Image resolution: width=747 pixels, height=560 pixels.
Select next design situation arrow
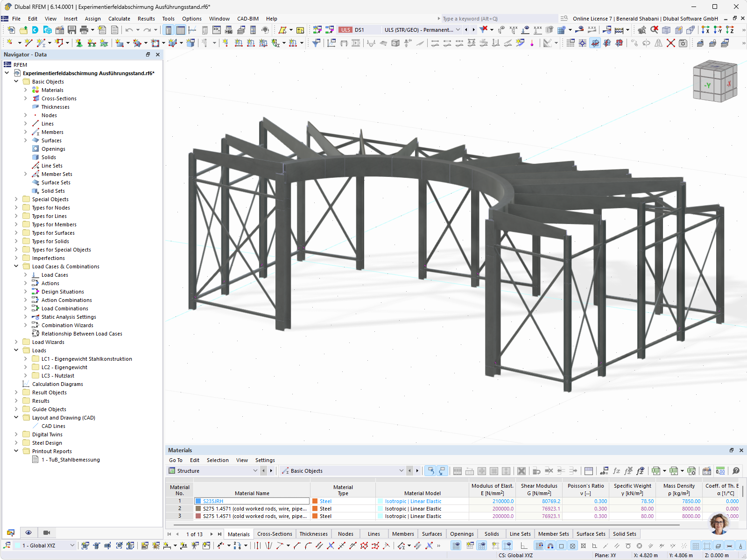pyautogui.click(x=473, y=30)
